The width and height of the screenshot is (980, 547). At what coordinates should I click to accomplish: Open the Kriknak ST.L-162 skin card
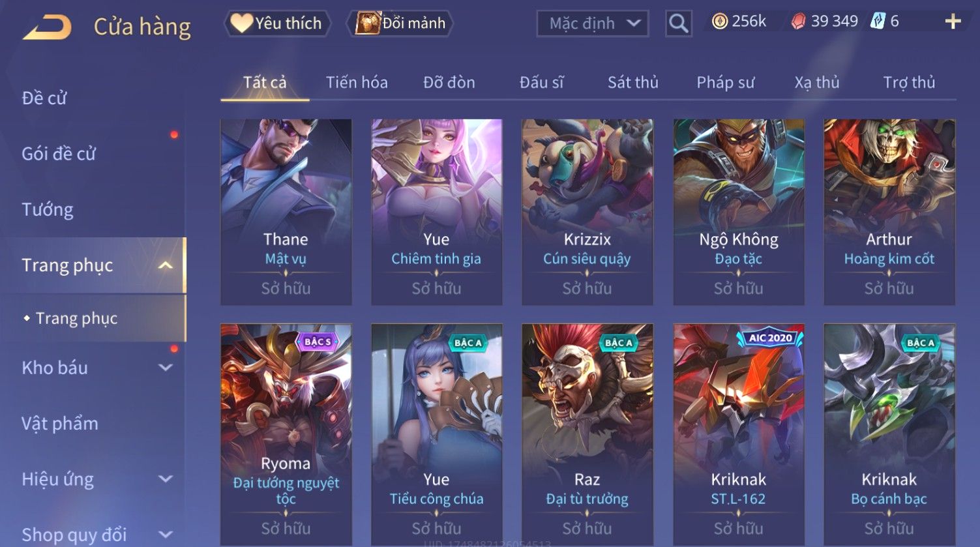pos(739,434)
